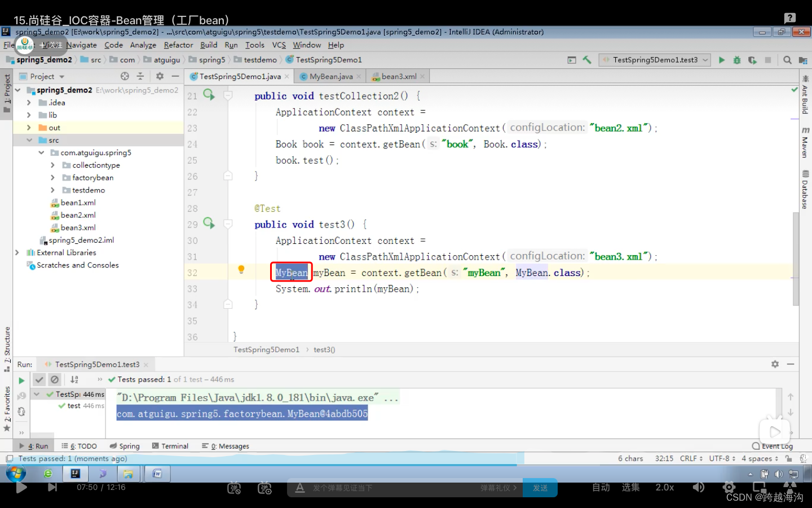Skip to the next video
The width and height of the screenshot is (812, 508).
click(52, 487)
